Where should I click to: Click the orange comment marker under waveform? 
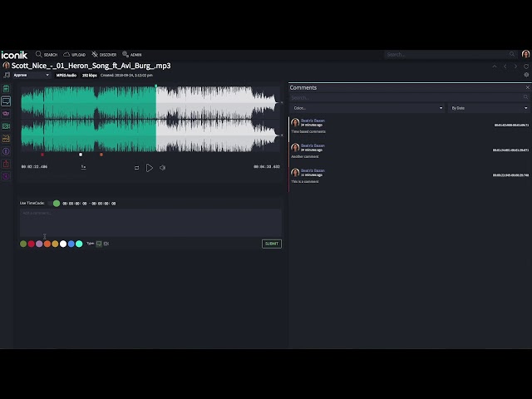[x=101, y=155]
